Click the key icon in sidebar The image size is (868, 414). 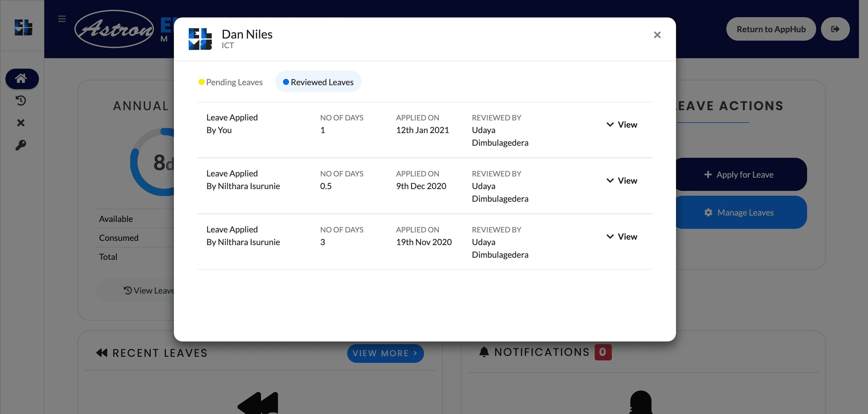point(21,145)
